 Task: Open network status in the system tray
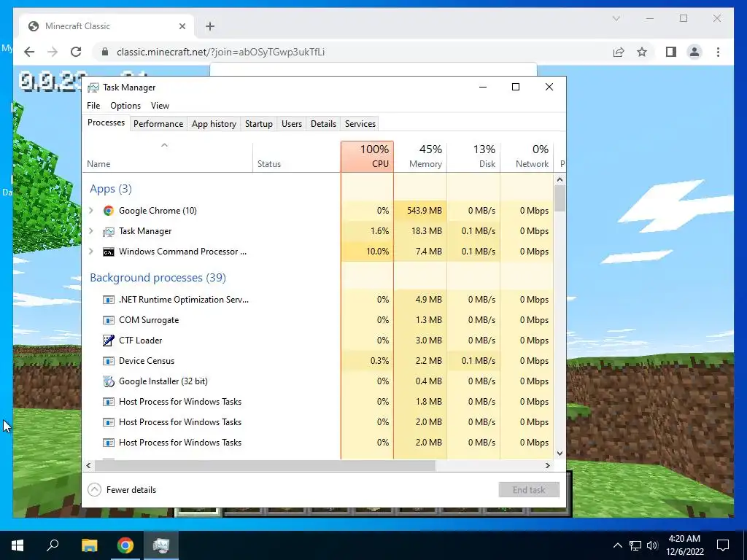pos(635,545)
